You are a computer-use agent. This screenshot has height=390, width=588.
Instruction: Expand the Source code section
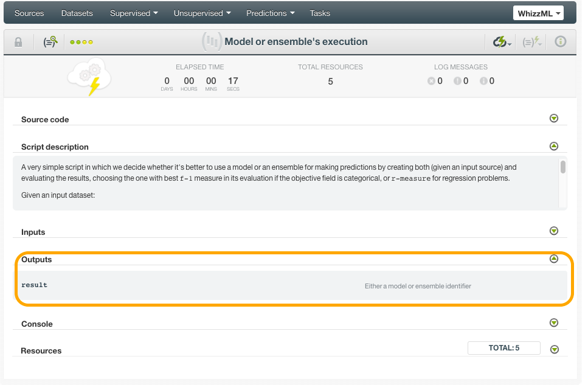pos(553,118)
